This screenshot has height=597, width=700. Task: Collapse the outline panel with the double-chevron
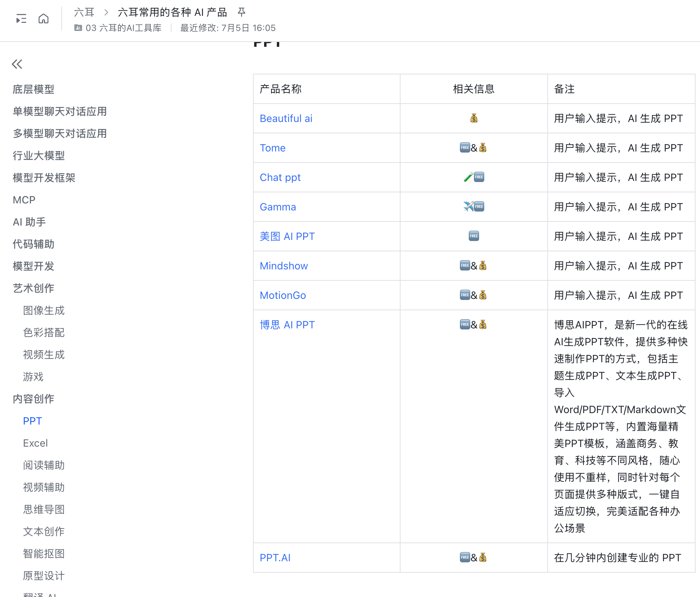[x=17, y=64]
